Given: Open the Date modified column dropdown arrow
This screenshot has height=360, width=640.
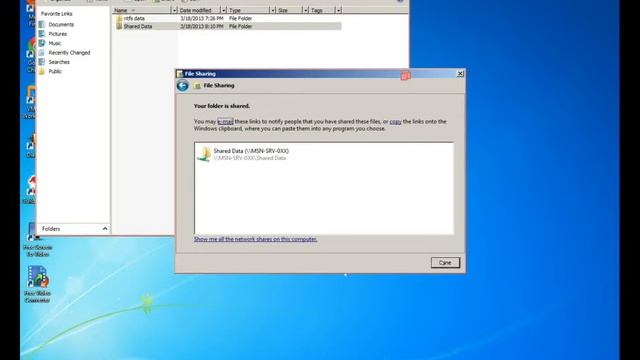Looking at the screenshot, I should pos(224,10).
